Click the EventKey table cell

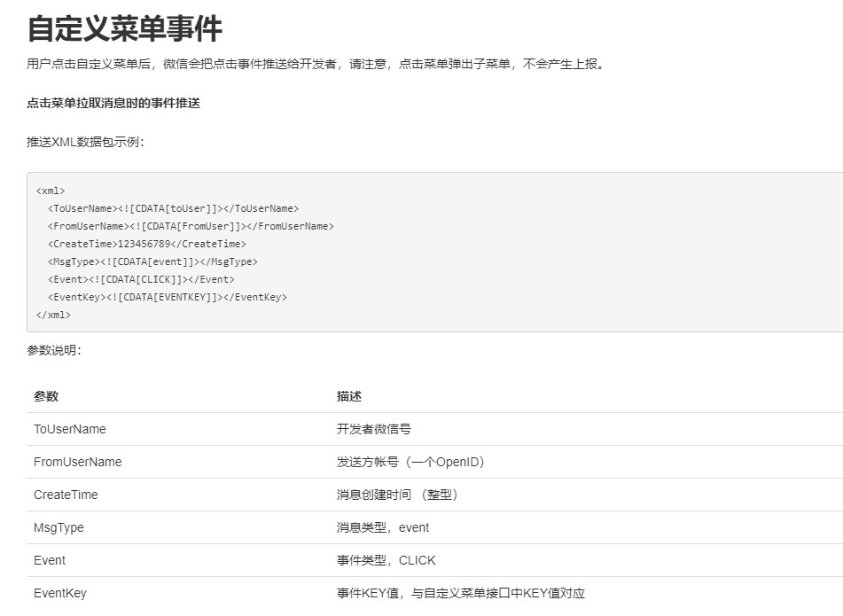point(59,593)
